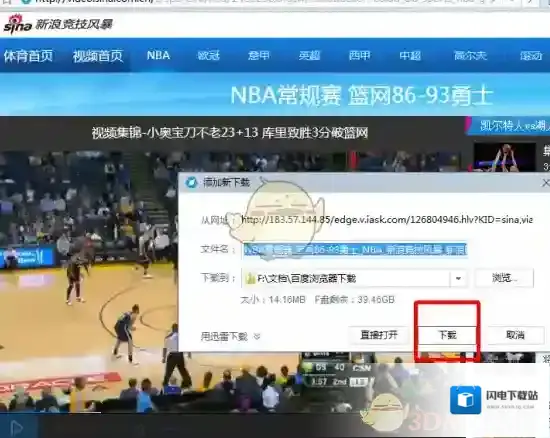Viewport: 550px width, 438px height.
Task: Open the 视频首页 nav tab
Action: point(98,56)
